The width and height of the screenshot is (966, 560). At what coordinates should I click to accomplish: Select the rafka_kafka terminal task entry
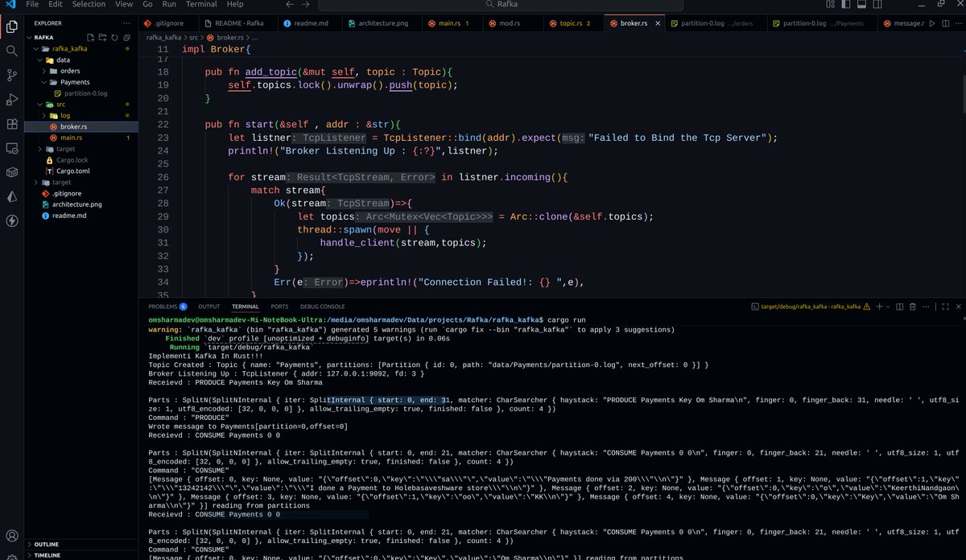(809, 307)
